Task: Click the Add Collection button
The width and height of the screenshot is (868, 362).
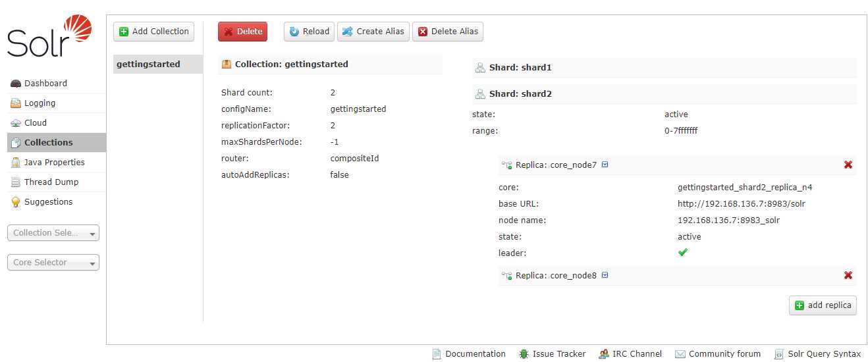Action: (154, 32)
